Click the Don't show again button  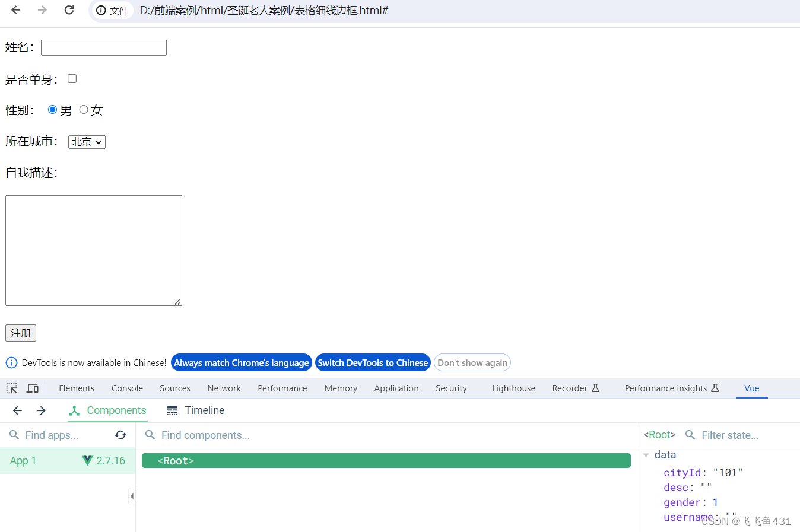point(472,362)
